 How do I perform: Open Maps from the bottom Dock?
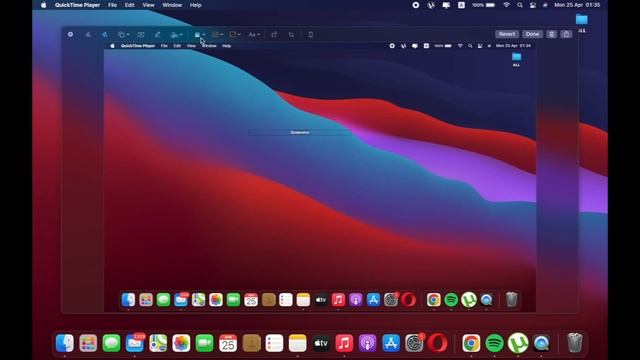[x=158, y=343]
